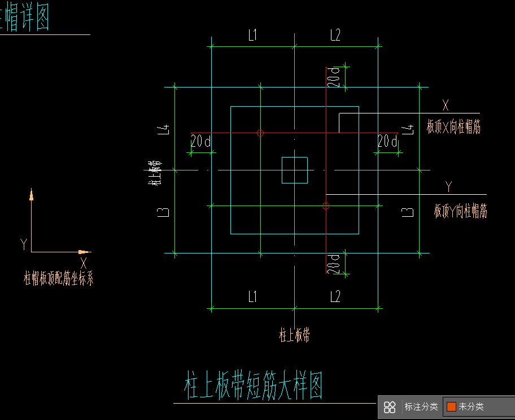Click the bottom L2 dimension label
Screen dimensions: 515x420
point(335,296)
